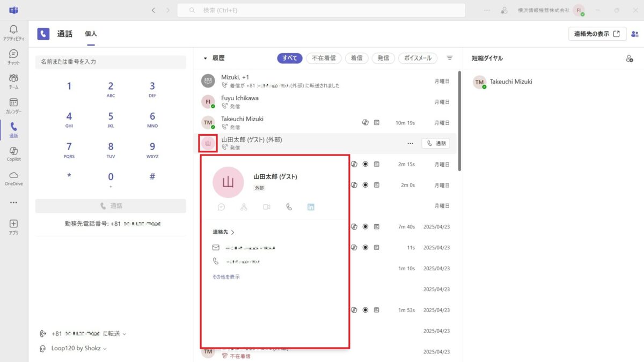Open 山田太郎's LinkedIn profile icon
The height and width of the screenshot is (362, 644).
pos(310,206)
